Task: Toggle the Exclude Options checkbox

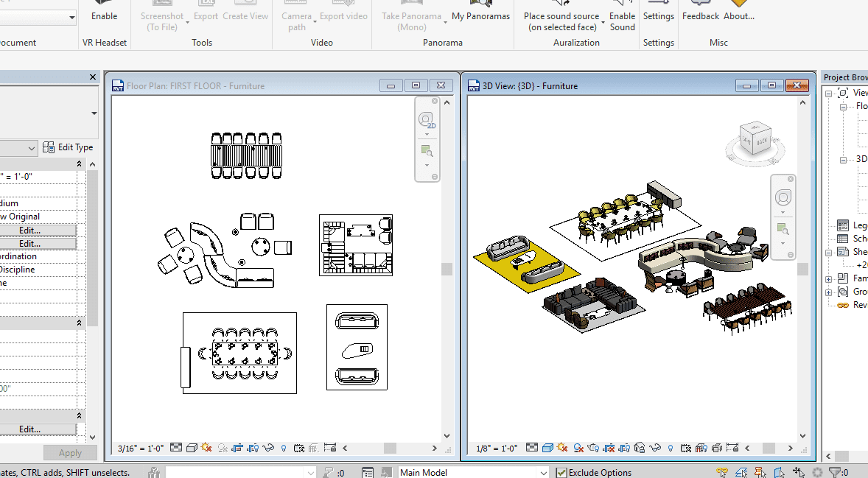Action: pos(561,473)
